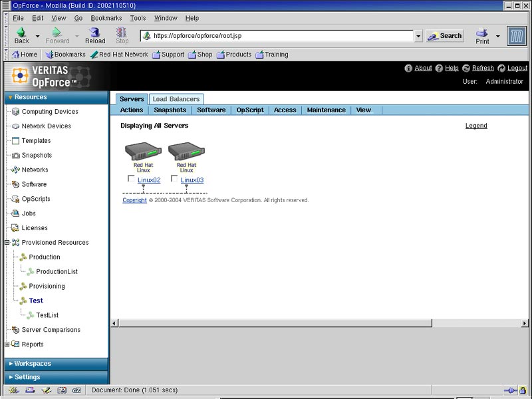This screenshot has height=399, width=532.
Task: Select the Servers tab
Action: (132, 99)
